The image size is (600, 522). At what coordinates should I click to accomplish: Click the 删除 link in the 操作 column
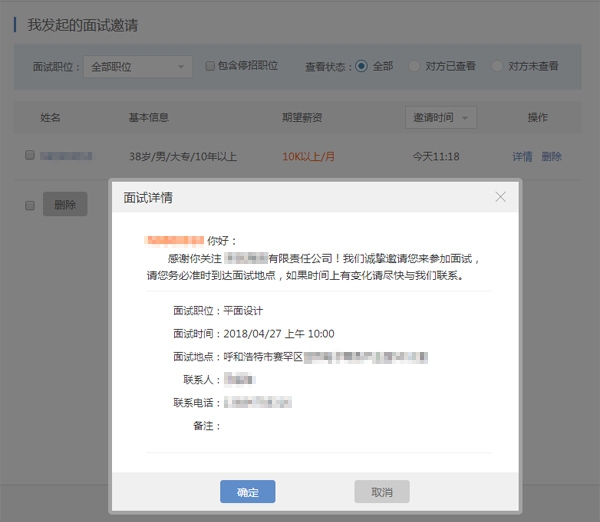click(551, 157)
